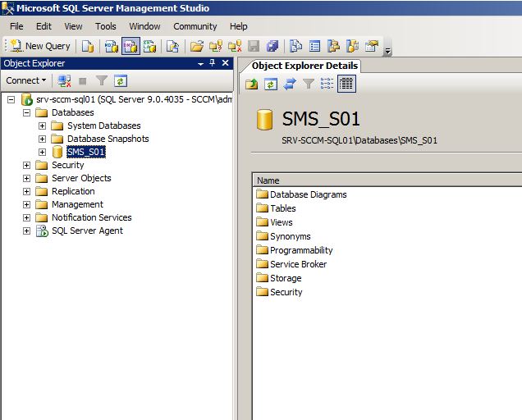Viewport: 522px width, 420px height.
Task: Click the Synchronize arrows icon in Details
Action: (x=290, y=84)
